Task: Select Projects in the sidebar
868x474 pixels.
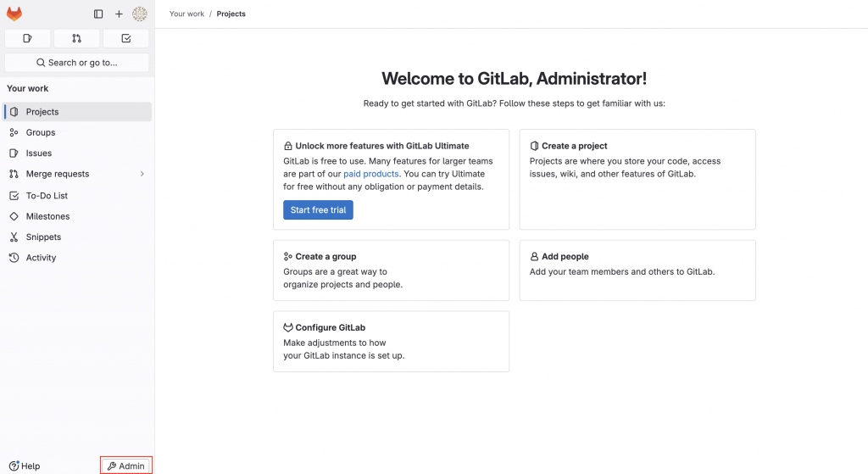Action: pos(77,112)
